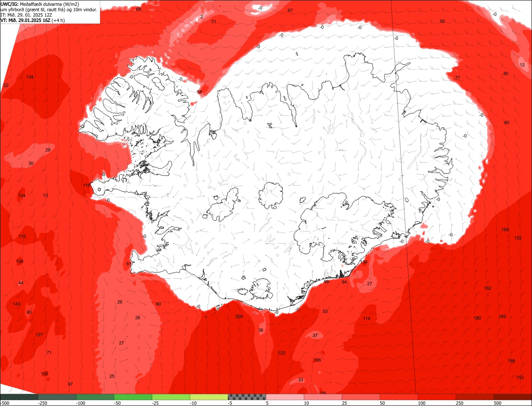The image size is (532, 406).
Task: Click the '500' legend tick label
Action: tap(498, 403)
